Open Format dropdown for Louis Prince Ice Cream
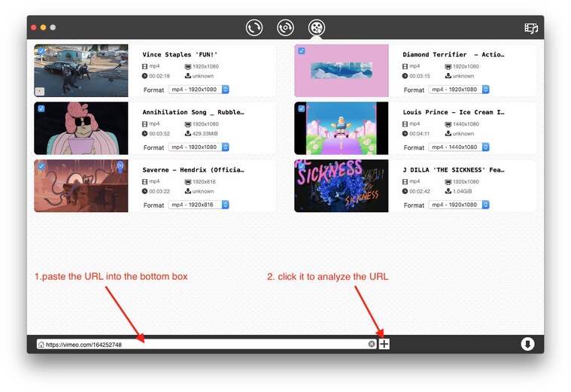 click(459, 147)
